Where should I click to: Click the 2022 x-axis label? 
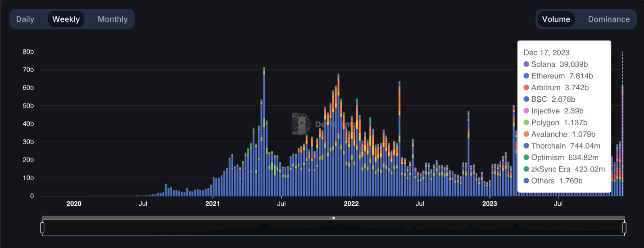point(351,204)
